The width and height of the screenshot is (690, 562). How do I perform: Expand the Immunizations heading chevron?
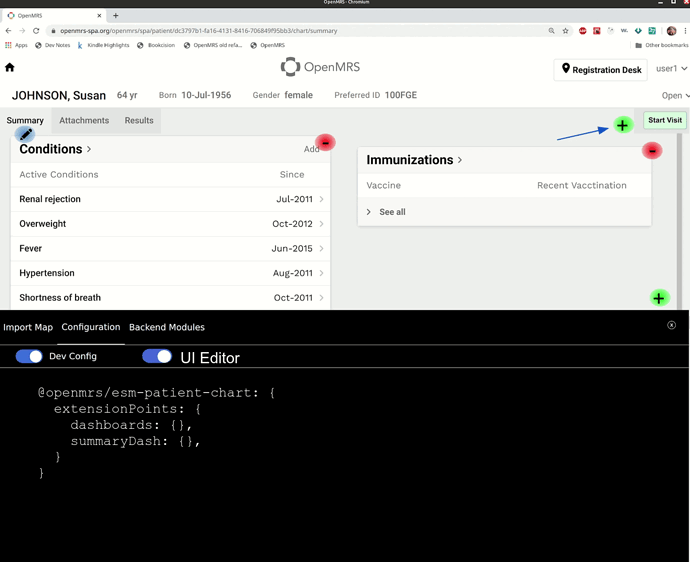click(x=460, y=160)
